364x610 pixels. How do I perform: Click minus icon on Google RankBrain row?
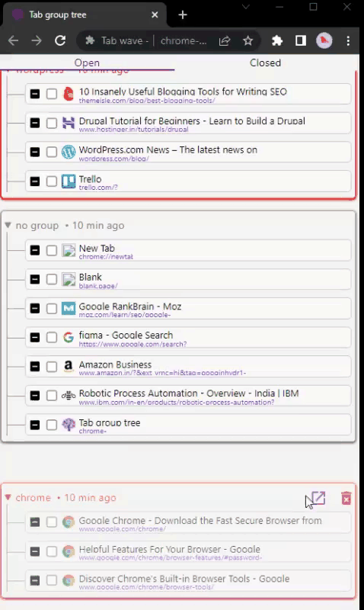(x=35, y=309)
